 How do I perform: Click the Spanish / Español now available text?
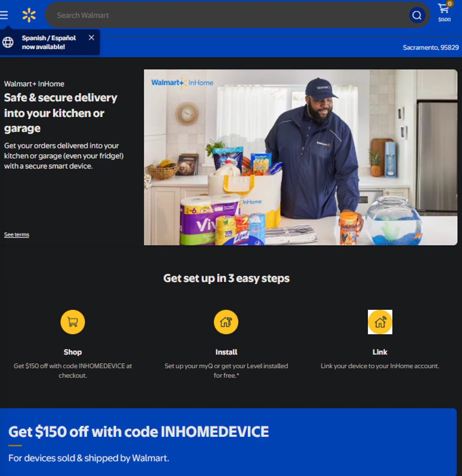tap(49, 42)
